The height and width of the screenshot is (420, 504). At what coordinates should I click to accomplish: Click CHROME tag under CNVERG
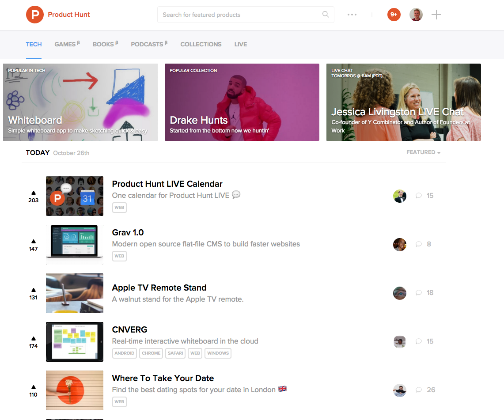coord(151,353)
